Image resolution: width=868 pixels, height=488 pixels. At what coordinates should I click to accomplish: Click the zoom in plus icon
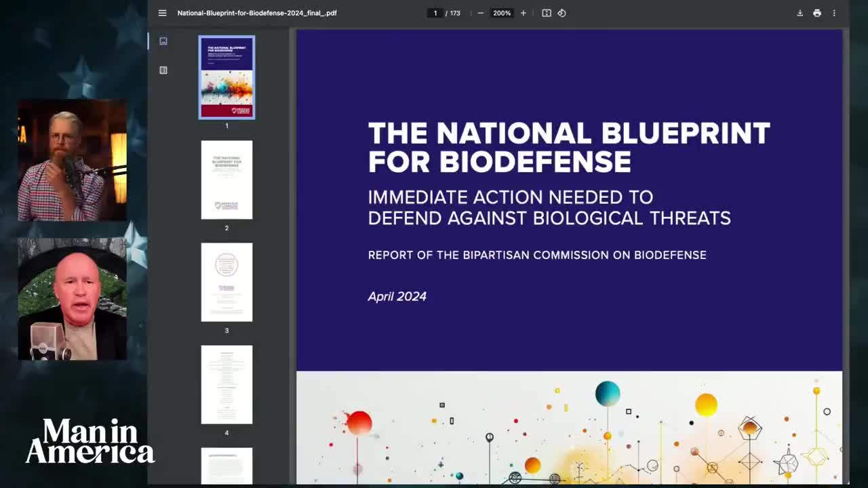[x=523, y=13]
